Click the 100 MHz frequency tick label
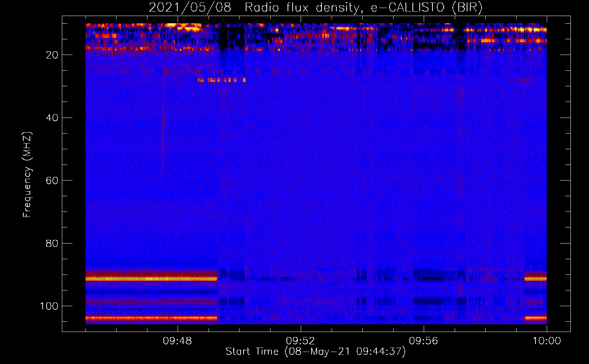Viewport: 589px width, 364px height. (49, 306)
